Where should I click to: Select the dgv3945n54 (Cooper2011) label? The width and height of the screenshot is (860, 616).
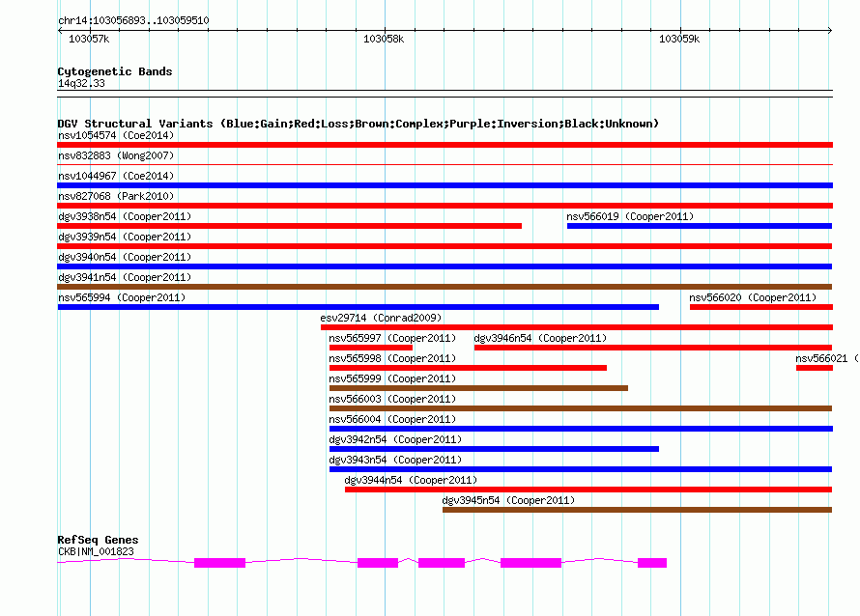point(508,500)
